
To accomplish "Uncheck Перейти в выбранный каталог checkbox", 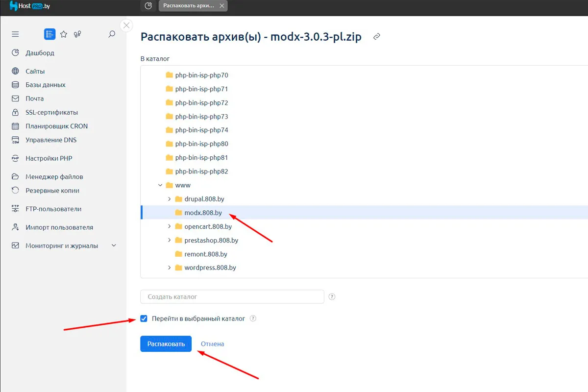I will [144, 318].
